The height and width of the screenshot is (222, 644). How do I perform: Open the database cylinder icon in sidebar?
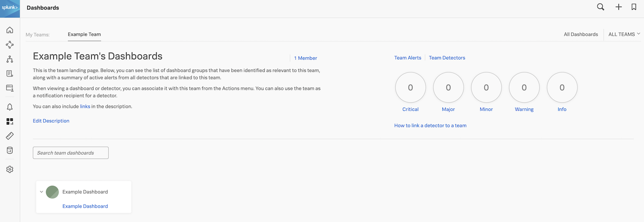[10, 151]
